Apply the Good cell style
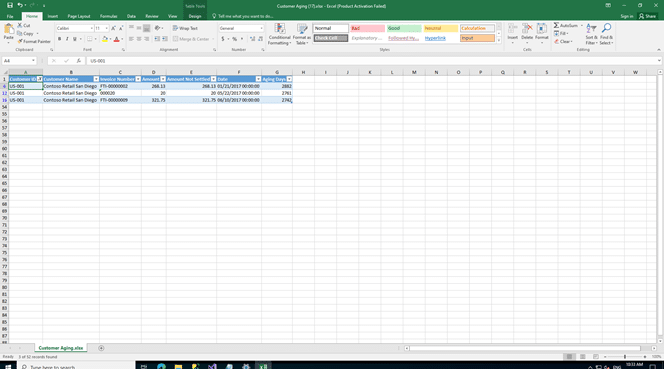This screenshot has width=664, height=369. coord(404,28)
